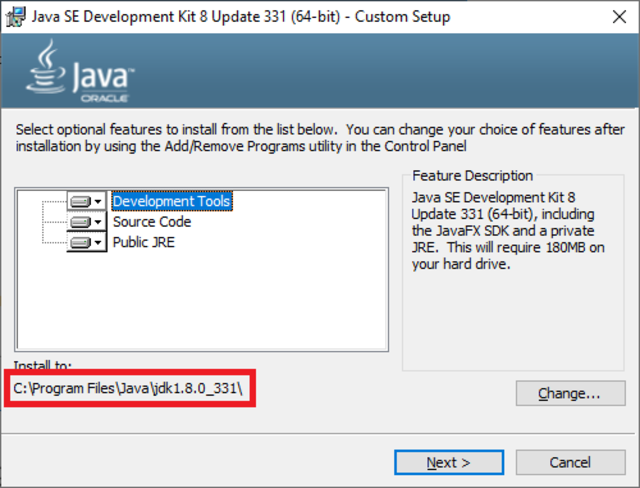Image resolution: width=640 pixels, height=488 pixels.
Task: Open the Public JRE feature drive dropdown
Action: [86, 242]
